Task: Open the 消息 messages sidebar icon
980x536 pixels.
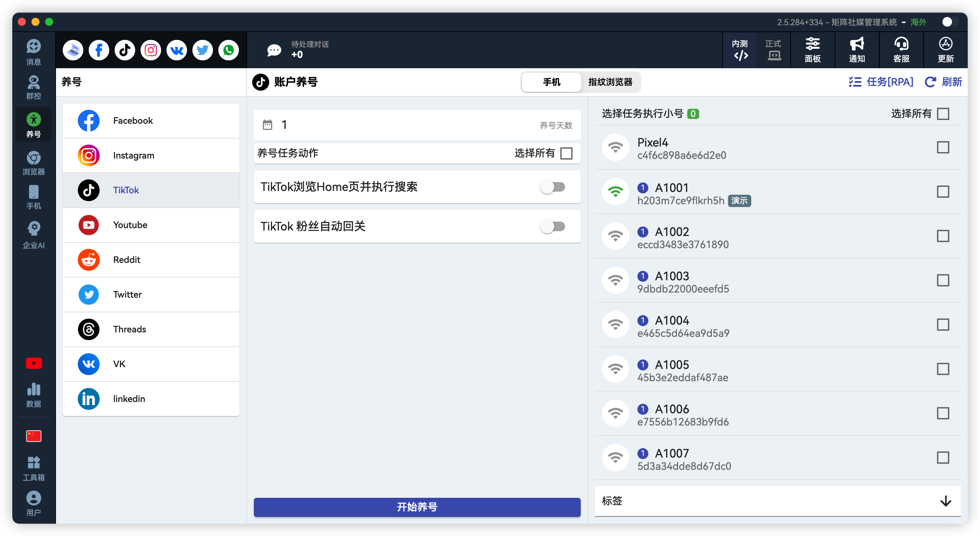Action: [x=33, y=52]
